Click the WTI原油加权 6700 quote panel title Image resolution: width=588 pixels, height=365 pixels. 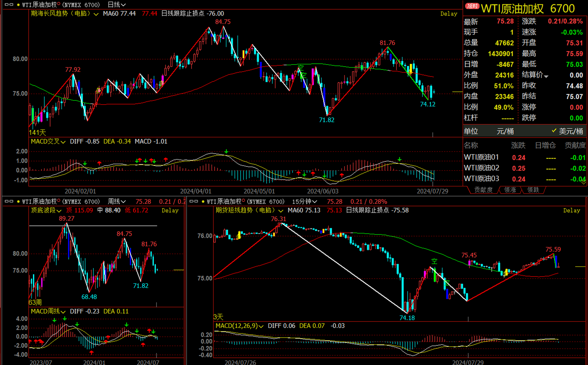pyautogui.click(x=528, y=9)
